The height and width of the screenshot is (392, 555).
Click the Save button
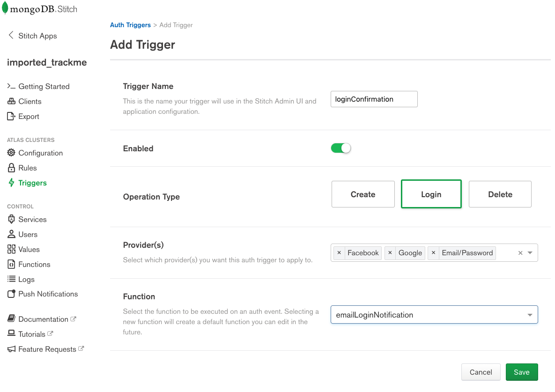521,372
